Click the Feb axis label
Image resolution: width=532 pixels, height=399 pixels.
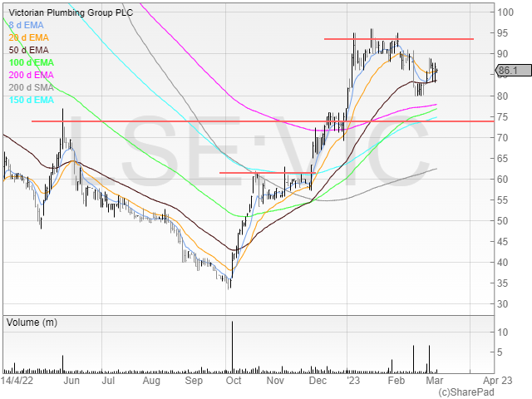click(397, 381)
